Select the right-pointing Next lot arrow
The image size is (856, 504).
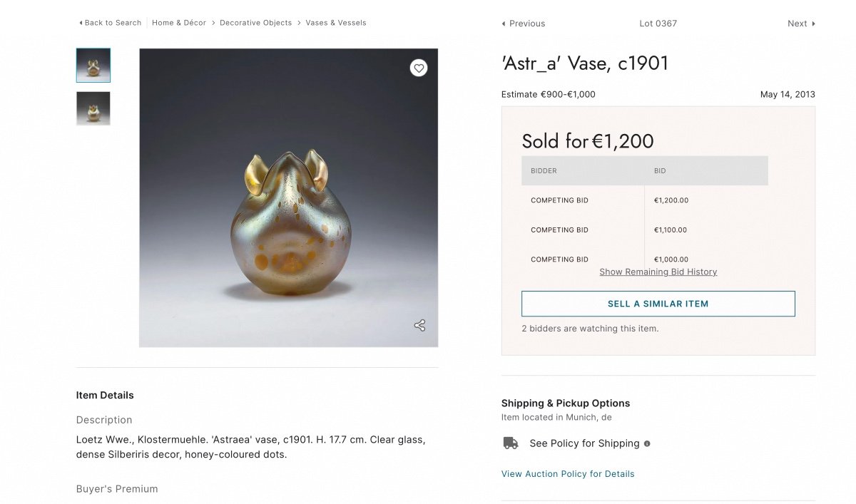(812, 23)
